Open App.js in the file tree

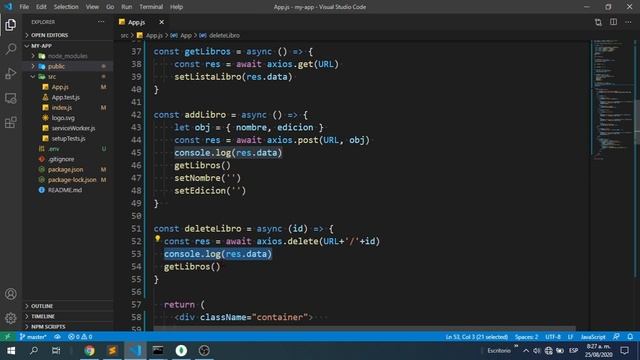click(68, 87)
